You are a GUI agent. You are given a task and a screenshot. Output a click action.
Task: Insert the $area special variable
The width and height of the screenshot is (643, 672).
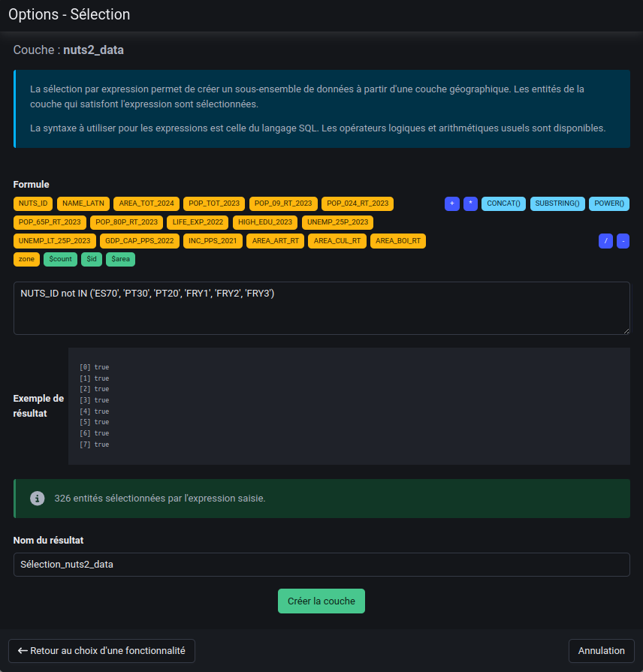coord(120,259)
